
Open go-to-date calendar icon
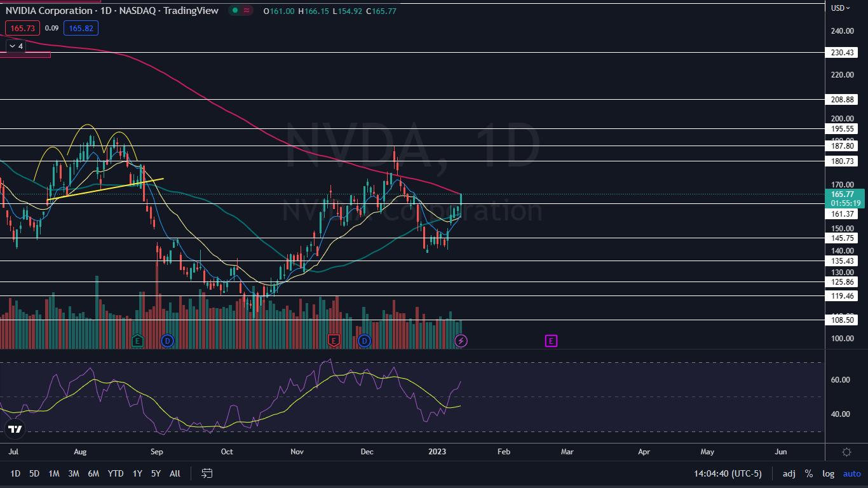pyautogui.click(x=207, y=473)
